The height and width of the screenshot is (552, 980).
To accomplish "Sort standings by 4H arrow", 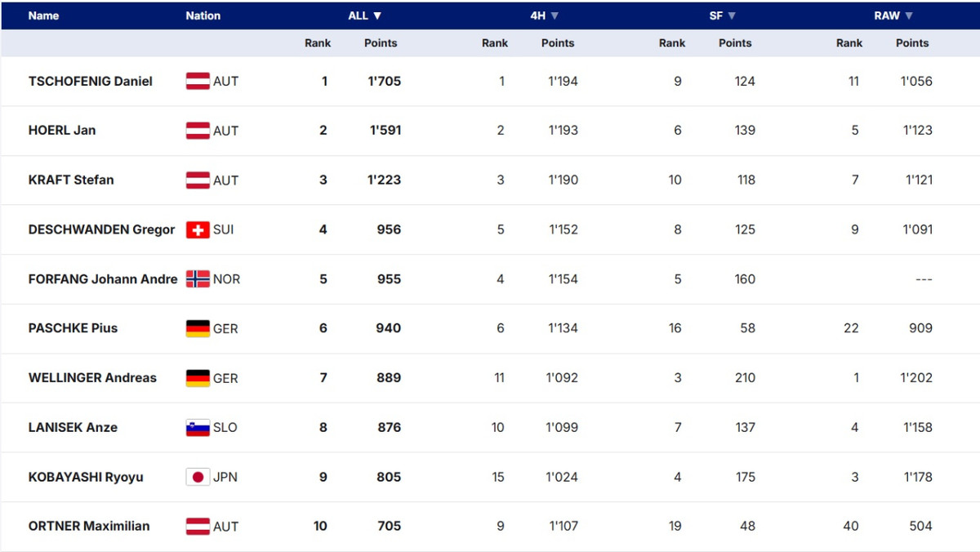I will (555, 16).
